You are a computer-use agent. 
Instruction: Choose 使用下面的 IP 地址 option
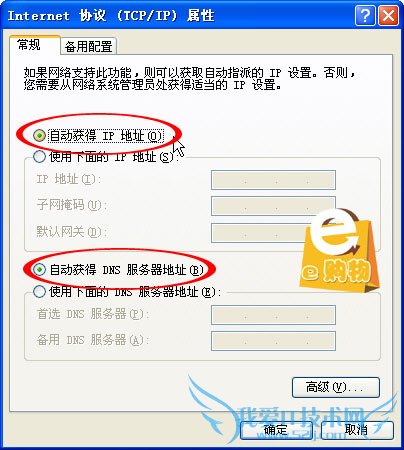(39, 156)
